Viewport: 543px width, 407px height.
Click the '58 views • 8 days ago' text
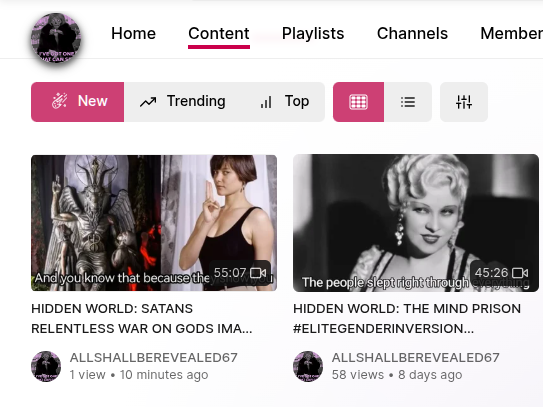pos(397,375)
